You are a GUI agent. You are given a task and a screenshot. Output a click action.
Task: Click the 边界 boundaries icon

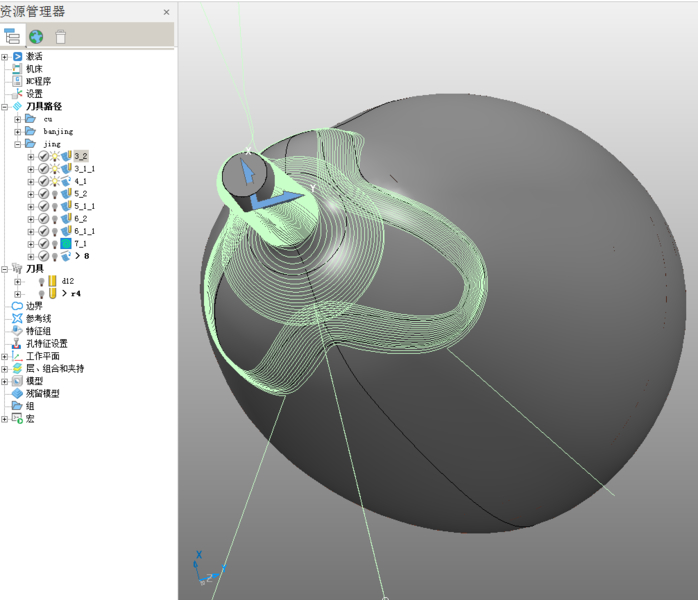coord(17,306)
